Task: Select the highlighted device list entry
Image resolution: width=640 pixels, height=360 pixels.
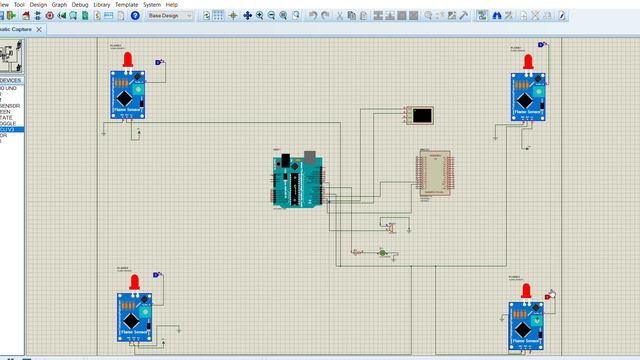Action: pos(11,129)
